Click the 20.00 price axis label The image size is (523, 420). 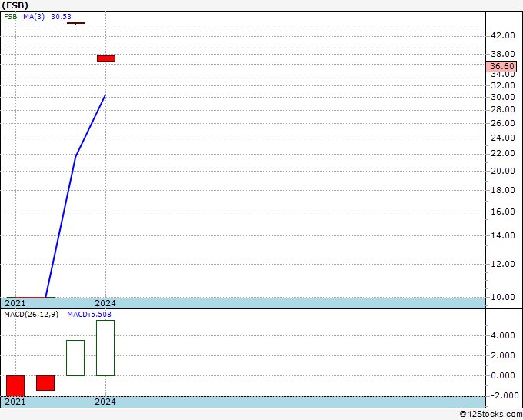click(503, 171)
